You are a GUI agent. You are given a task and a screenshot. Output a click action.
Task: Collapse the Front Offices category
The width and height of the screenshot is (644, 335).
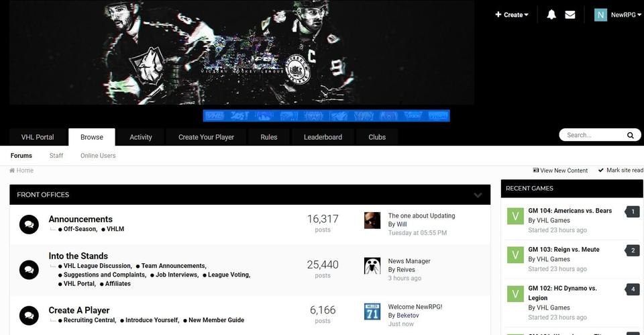478,195
